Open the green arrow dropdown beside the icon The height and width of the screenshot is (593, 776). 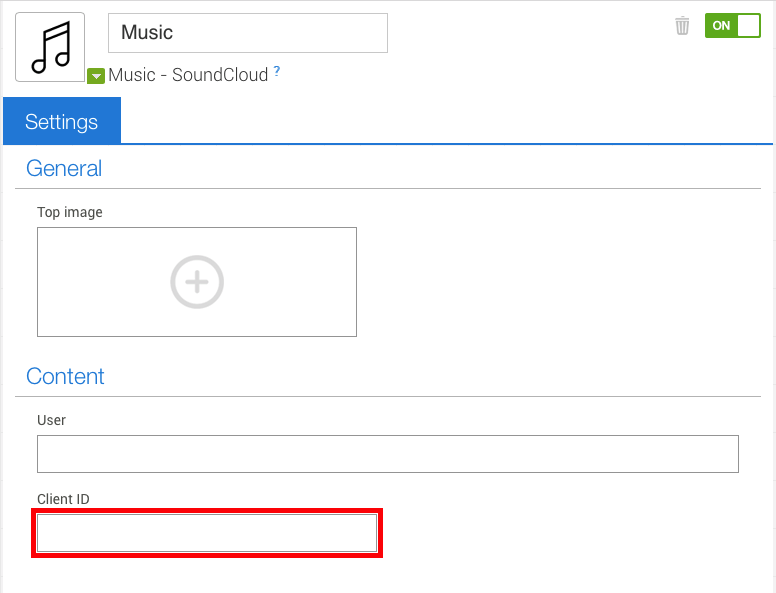click(x=96, y=76)
